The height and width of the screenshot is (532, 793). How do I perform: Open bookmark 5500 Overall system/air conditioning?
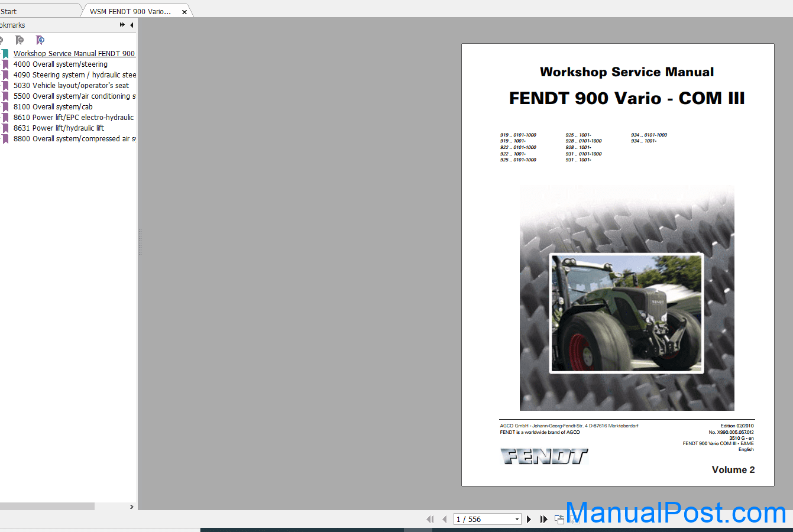pos(75,96)
